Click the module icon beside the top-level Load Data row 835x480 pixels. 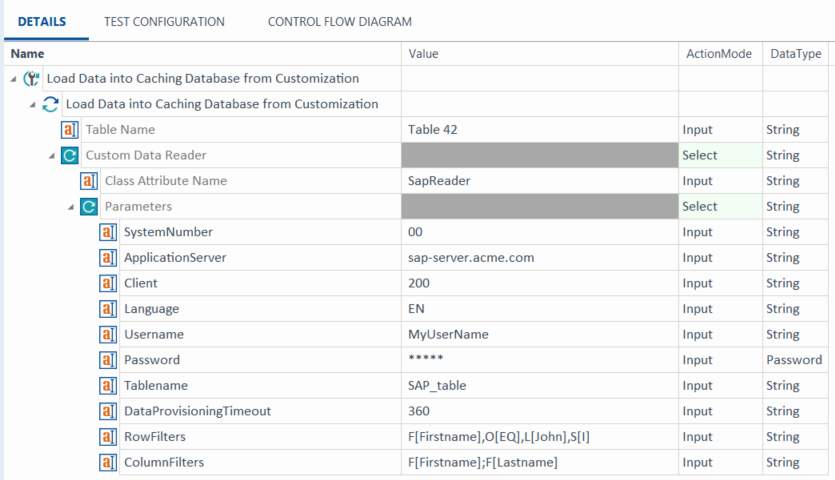31,78
